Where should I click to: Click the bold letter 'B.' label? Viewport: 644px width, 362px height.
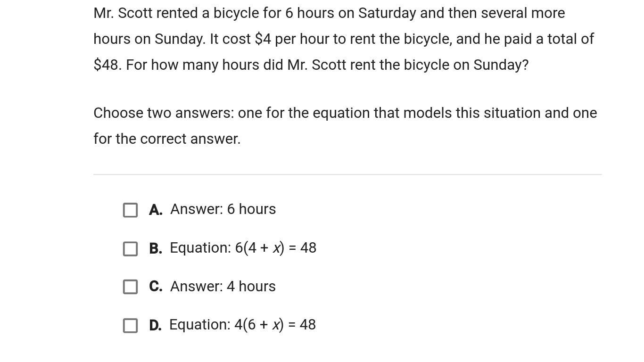pos(156,248)
